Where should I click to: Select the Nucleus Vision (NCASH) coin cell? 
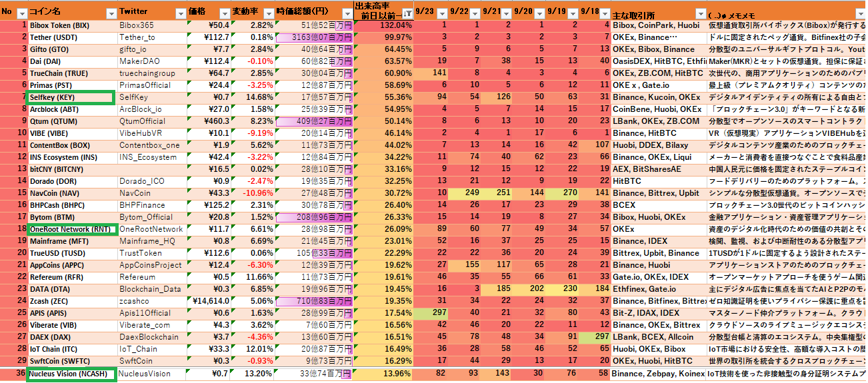(71, 374)
